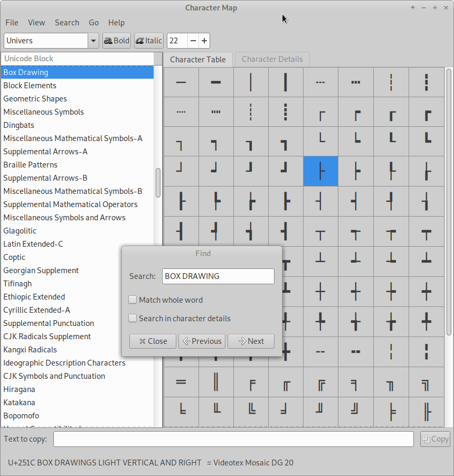This screenshot has height=476, width=454.
Task: Enable Match whole word checkbox
Action: 133,300
